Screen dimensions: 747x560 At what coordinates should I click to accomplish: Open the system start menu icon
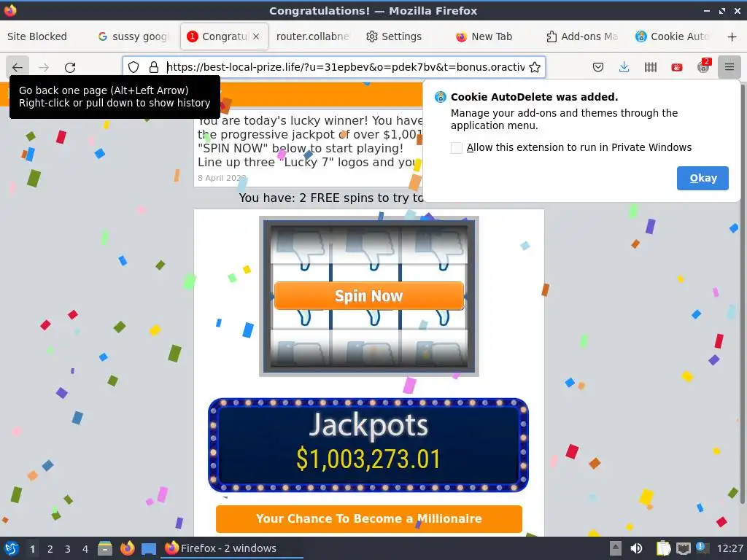point(12,548)
